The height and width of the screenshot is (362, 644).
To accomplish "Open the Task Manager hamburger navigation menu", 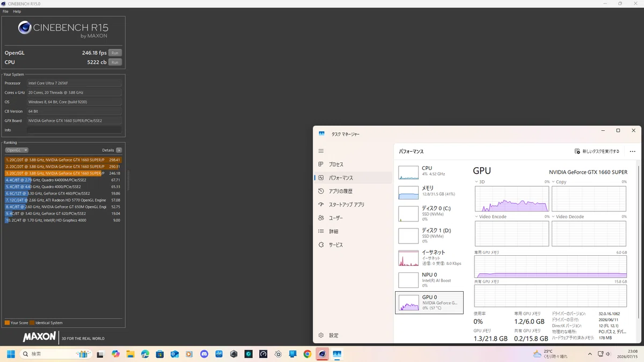I will (321, 151).
